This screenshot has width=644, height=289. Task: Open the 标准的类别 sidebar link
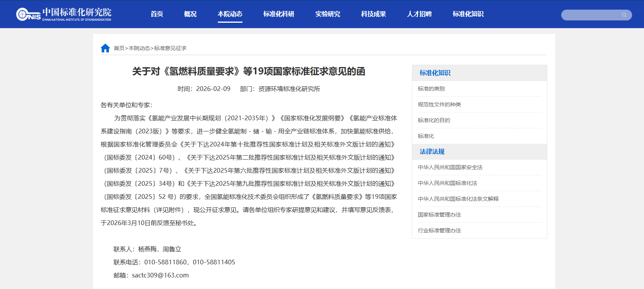coord(431,89)
